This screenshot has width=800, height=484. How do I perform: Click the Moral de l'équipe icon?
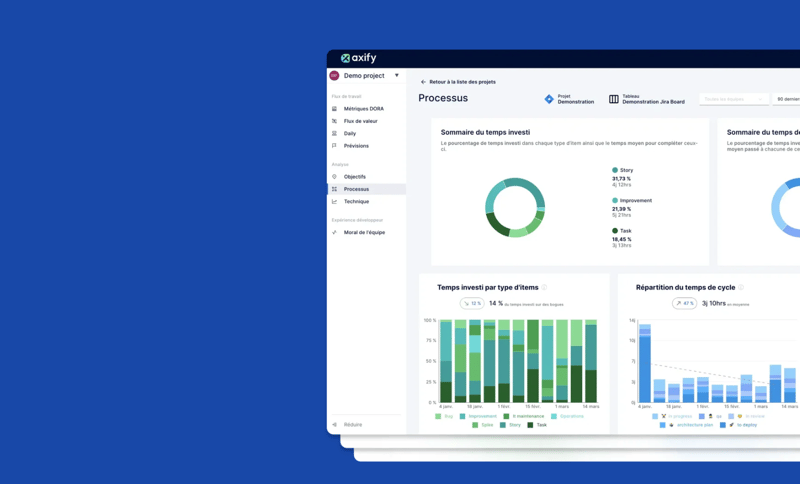click(x=334, y=233)
